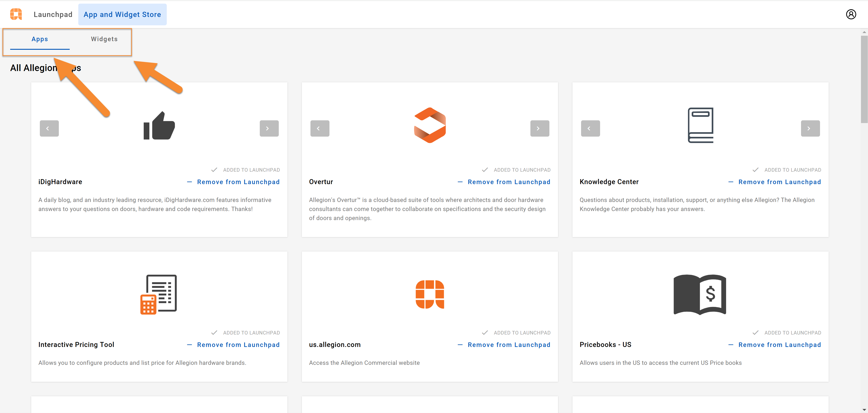Remove iDigHardware from Launchpad
868x413 pixels.
(233, 182)
